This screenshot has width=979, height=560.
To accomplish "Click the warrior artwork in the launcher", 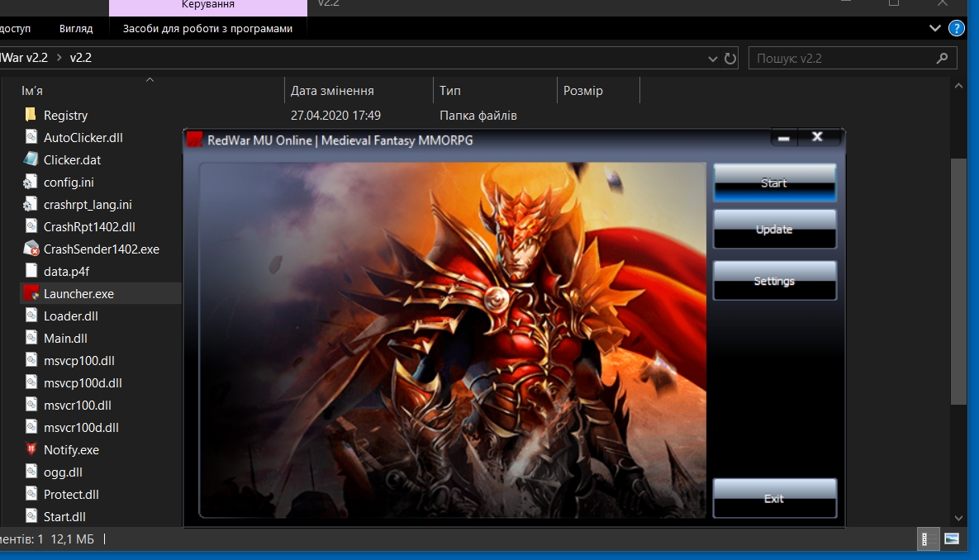I will [x=453, y=340].
